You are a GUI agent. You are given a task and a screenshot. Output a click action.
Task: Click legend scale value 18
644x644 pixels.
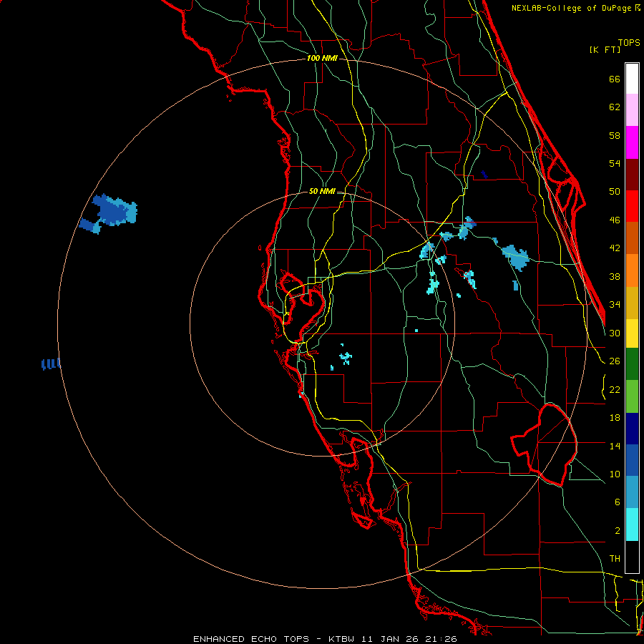pos(615,418)
